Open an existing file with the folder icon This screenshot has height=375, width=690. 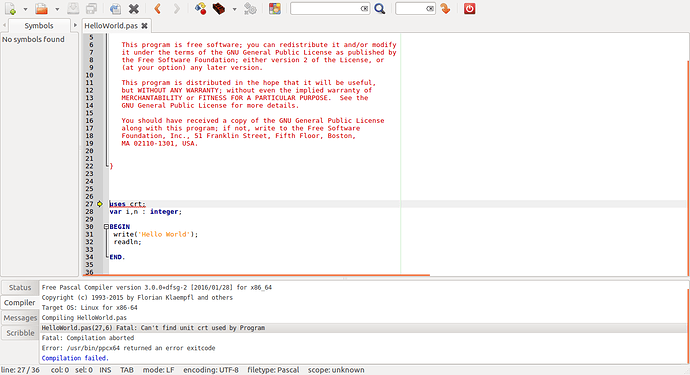(x=41, y=9)
